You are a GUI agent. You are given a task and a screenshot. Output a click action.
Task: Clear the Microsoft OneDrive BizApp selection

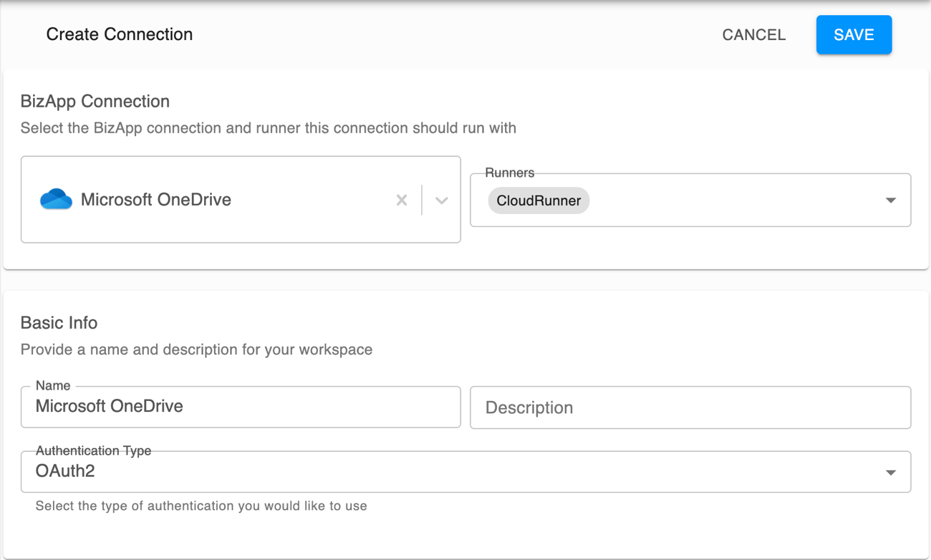click(402, 201)
